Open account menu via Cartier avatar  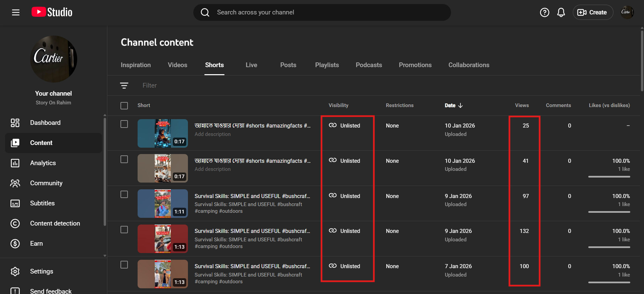[627, 12]
